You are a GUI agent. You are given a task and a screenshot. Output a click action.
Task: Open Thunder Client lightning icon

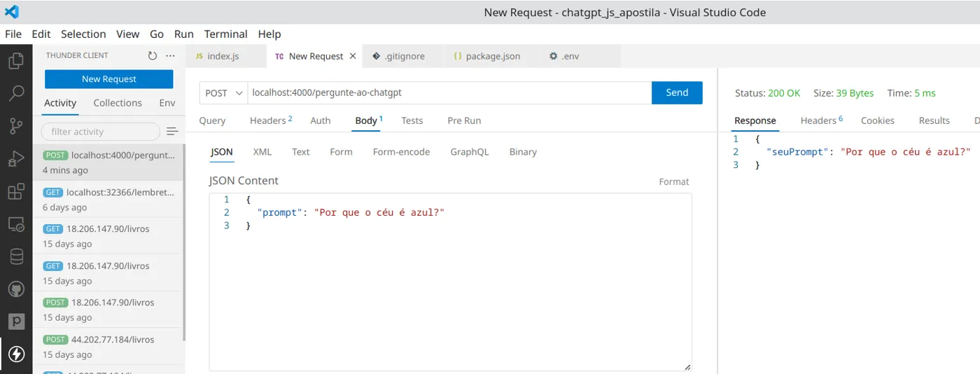16,354
